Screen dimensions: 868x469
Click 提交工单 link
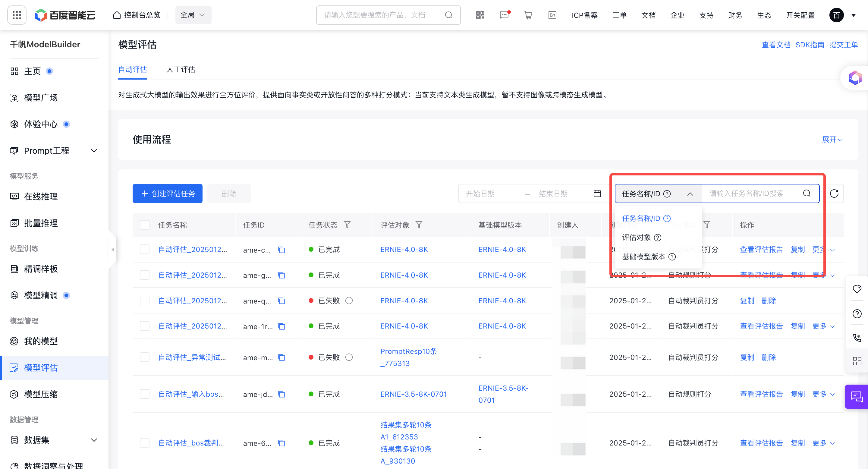843,45
